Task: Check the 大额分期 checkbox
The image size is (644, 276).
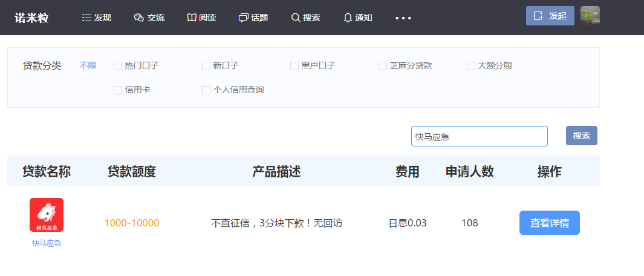Action: 471,66
